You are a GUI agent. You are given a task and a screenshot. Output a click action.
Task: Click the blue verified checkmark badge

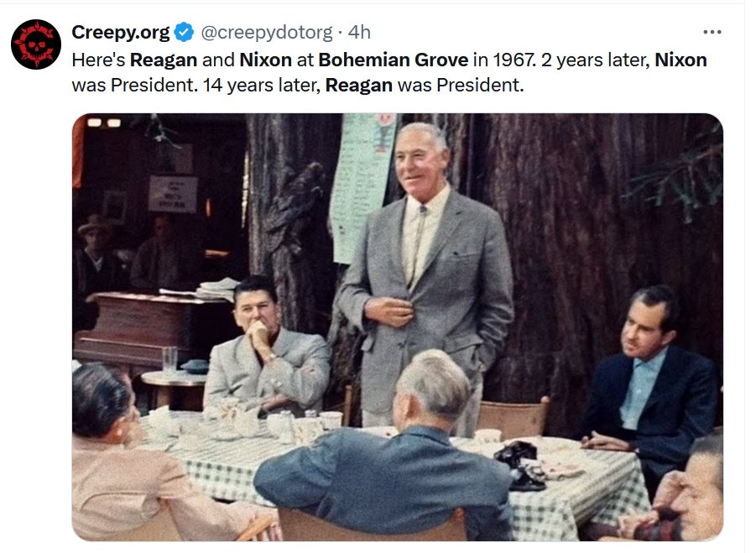click(x=184, y=32)
